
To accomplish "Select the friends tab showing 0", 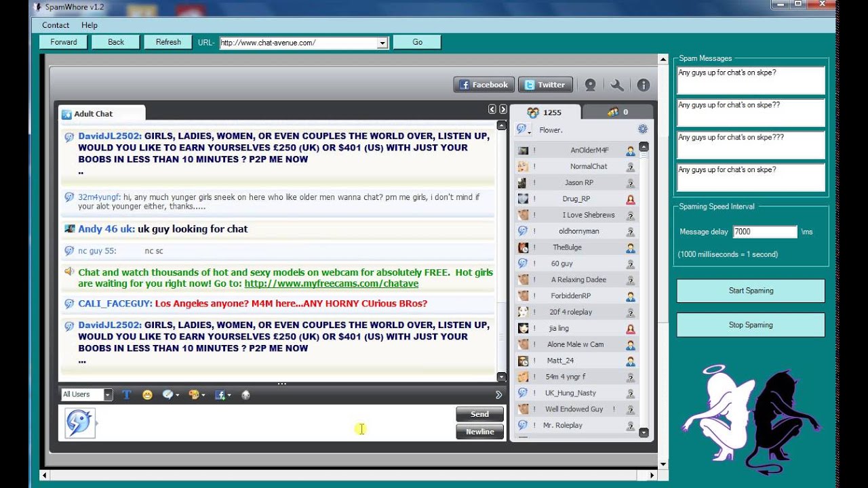I will (x=617, y=112).
